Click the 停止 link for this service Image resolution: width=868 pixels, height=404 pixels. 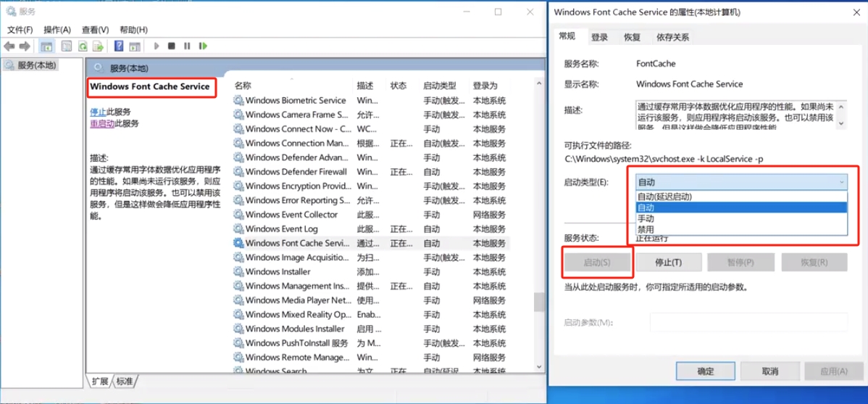(98, 112)
